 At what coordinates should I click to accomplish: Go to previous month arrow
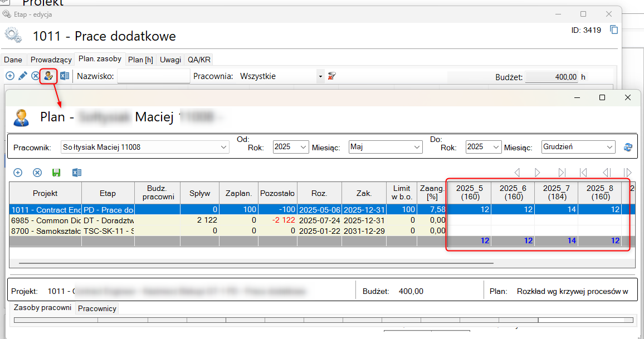[x=517, y=173]
